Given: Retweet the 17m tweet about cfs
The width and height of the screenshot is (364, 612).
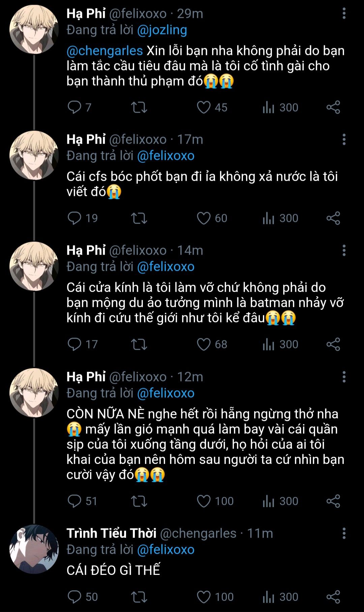Looking at the screenshot, I should [x=139, y=218].
